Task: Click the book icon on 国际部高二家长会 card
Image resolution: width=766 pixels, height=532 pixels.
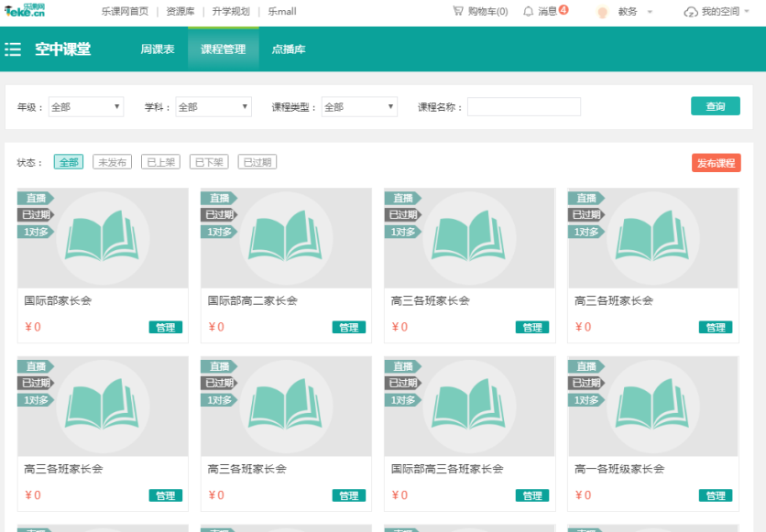Action: 285,235
